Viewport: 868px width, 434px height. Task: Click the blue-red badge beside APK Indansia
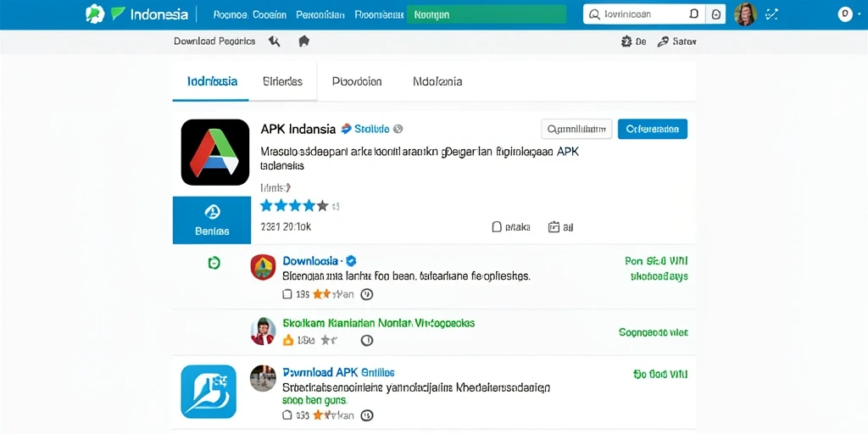pyautogui.click(x=347, y=129)
